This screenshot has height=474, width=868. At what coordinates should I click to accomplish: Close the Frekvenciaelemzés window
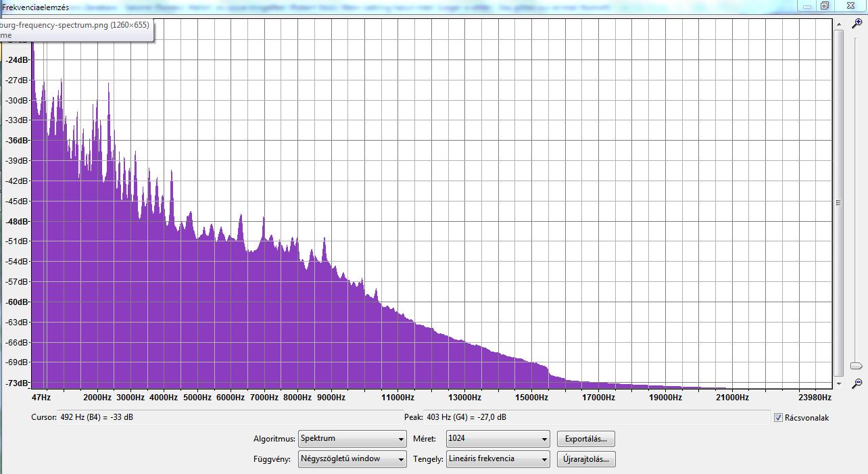point(850,5)
